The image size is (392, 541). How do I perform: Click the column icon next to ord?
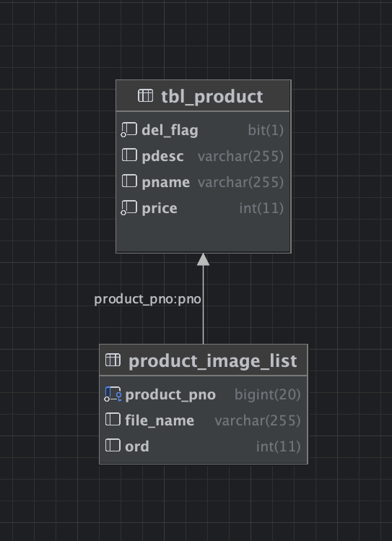click(113, 445)
